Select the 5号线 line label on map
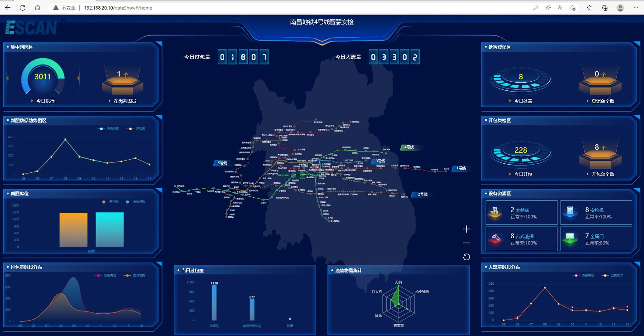Screen dimensions: 644x336 222,163
